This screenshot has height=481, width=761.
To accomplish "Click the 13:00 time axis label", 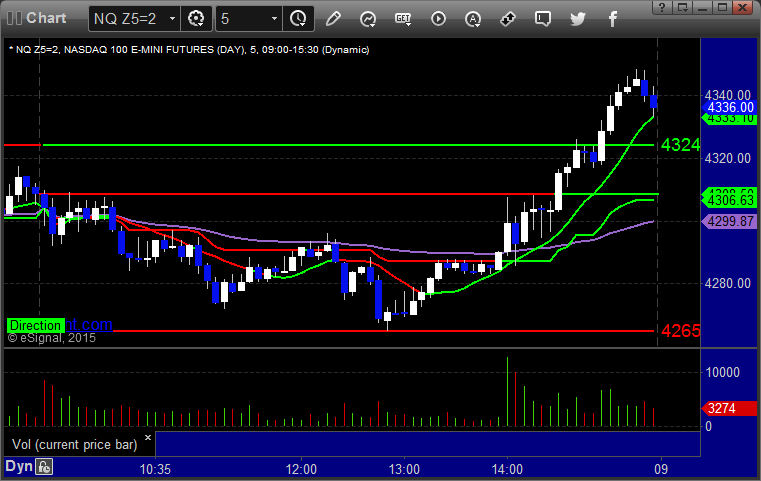I will 404,469.
